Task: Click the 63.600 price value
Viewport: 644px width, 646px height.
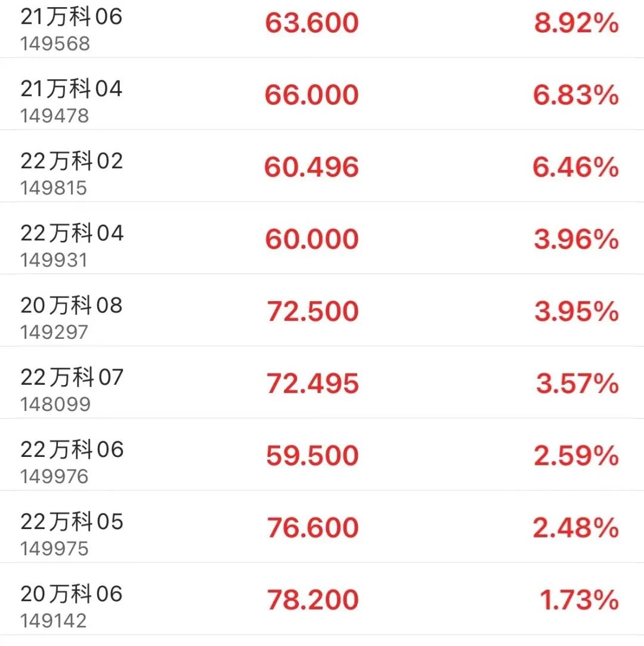Action: 312,24
